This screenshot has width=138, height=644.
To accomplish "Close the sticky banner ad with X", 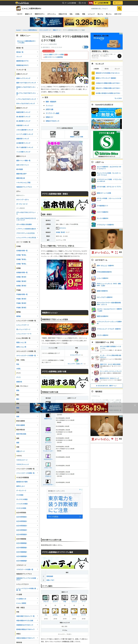I will point(135,405).
